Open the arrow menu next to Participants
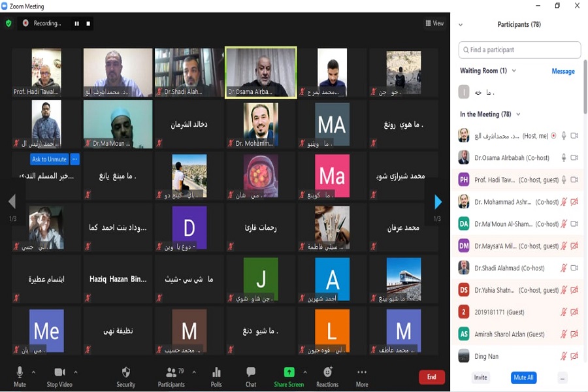The width and height of the screenshot is (588, 392). coord(194,372)
